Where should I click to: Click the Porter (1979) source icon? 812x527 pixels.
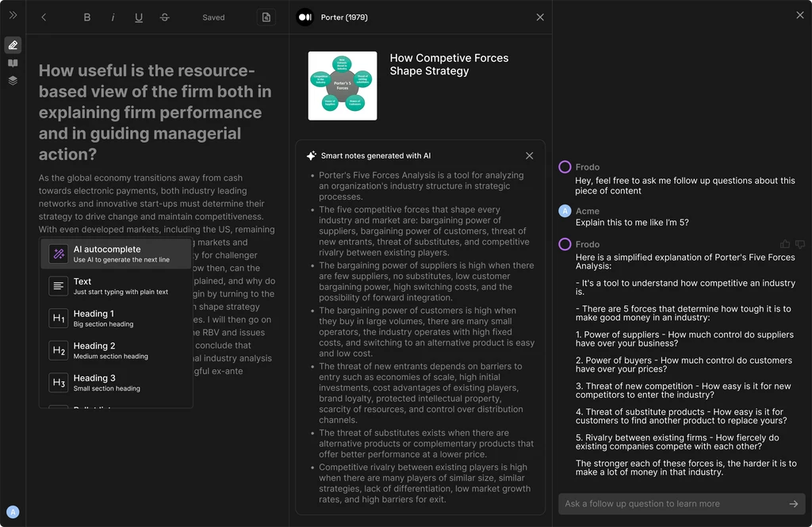[304, 17]
